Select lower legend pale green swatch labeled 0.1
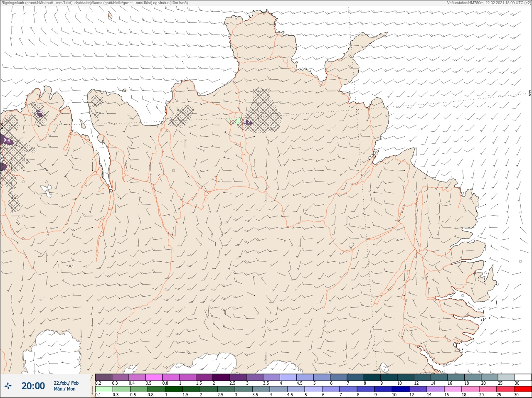The height and width of the screenshot is (398, 532). (103, 389)
